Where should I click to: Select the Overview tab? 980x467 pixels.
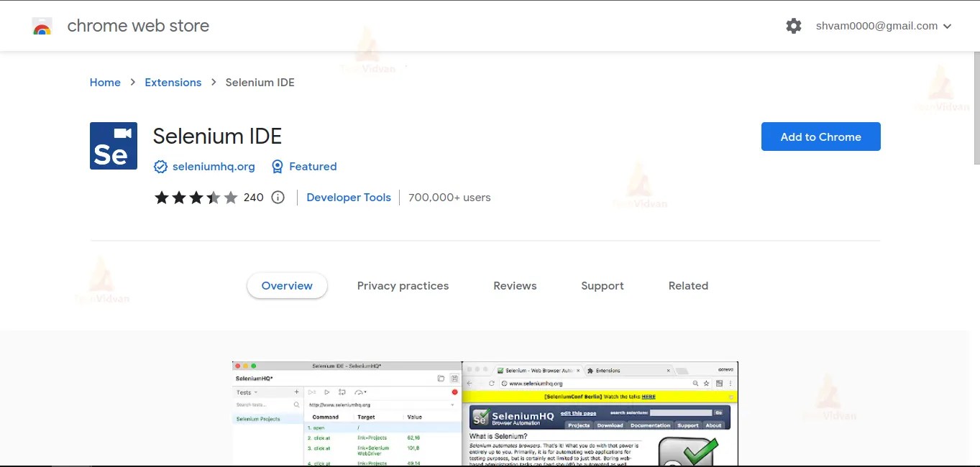287,286
